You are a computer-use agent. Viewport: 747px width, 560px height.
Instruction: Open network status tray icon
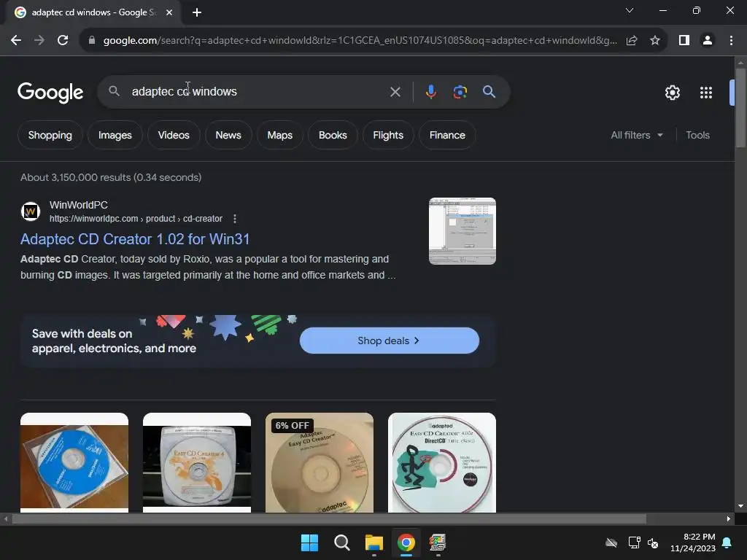point(634,542)
